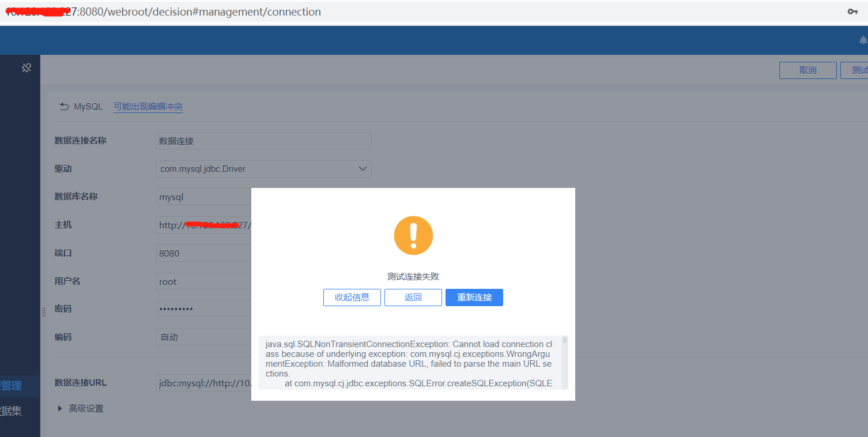Viewport: 868px width, 437px height.
Task: Click the 密码 password field
Action: [203, 309]
